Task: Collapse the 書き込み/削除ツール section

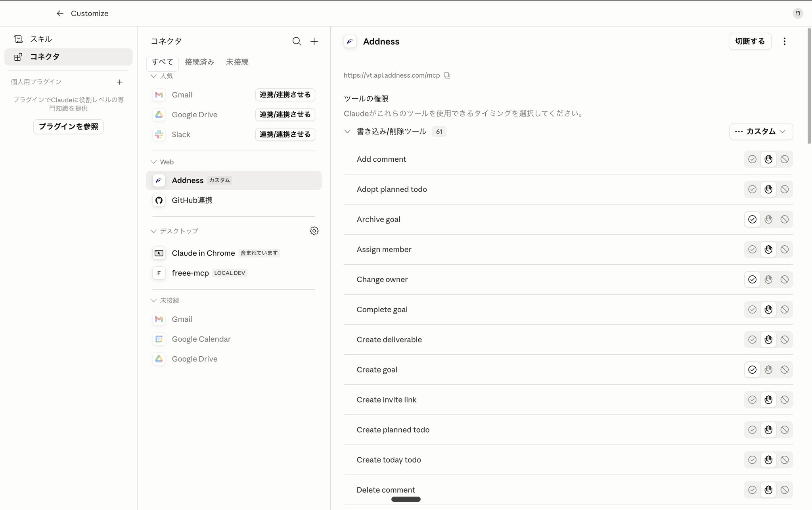Action: point(347,132)
